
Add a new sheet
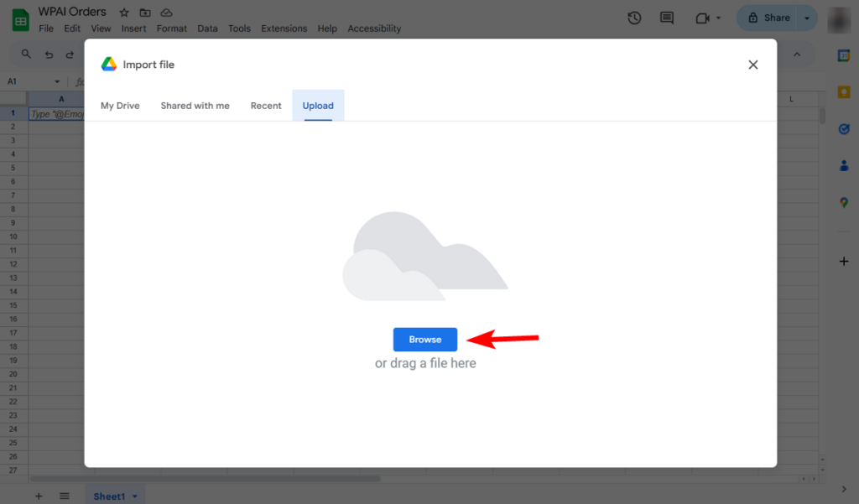click(x=38, y=496)
